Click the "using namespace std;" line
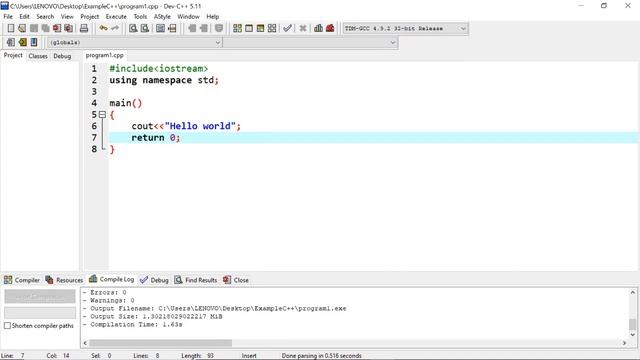640x360 pixels. 164,80
